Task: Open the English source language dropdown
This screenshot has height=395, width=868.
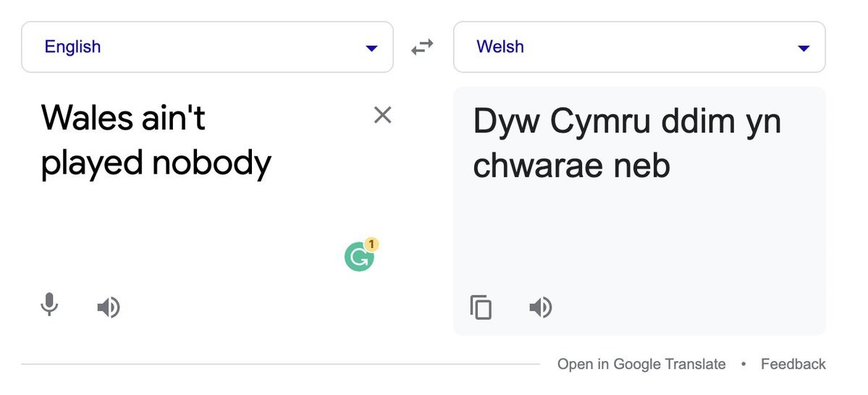Action: tap(207, 47)
